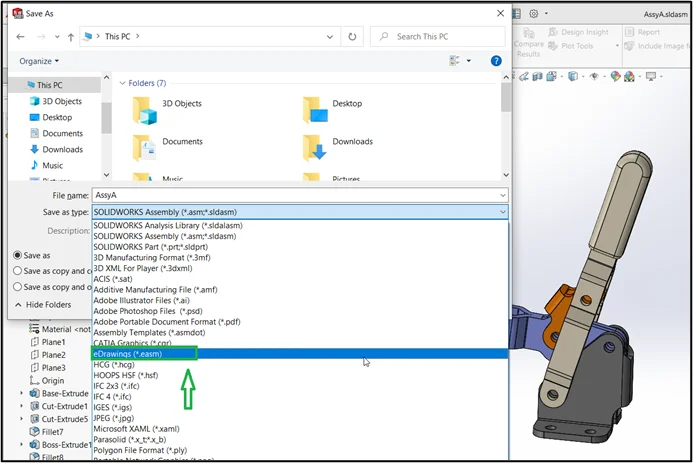Choose SOLIDWORKS Part (*.prt;*.sldprt) type
This screenshot has height=463, width=693.
click(300, 247)
